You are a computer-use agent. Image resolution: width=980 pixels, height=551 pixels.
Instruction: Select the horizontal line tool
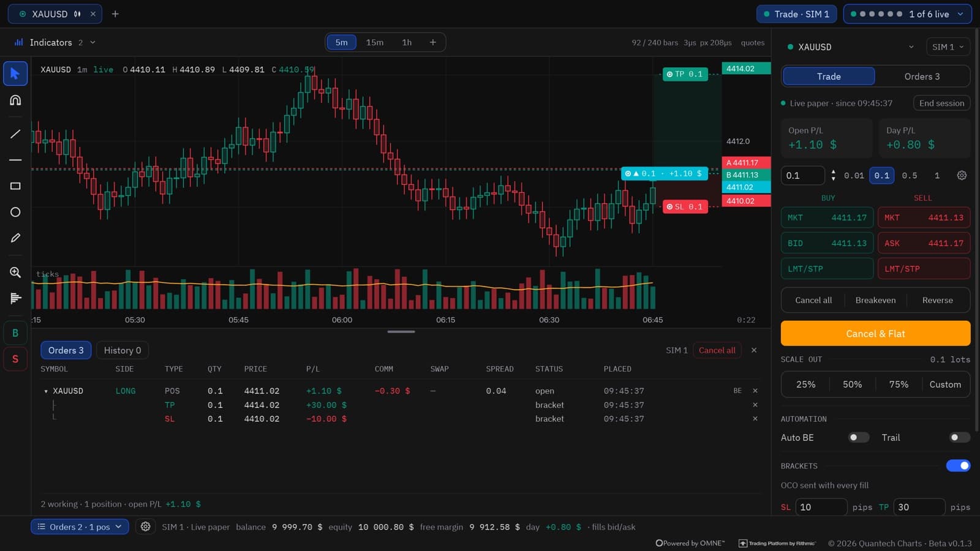click(x=15, y=160)
